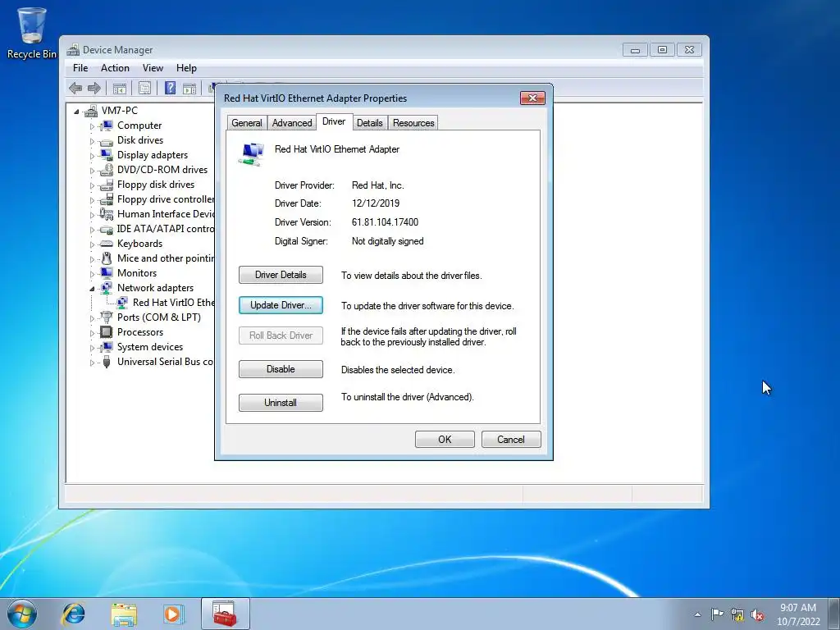
Task: Click the driver date 12/12/2019 text
Action: coord(376,203)
